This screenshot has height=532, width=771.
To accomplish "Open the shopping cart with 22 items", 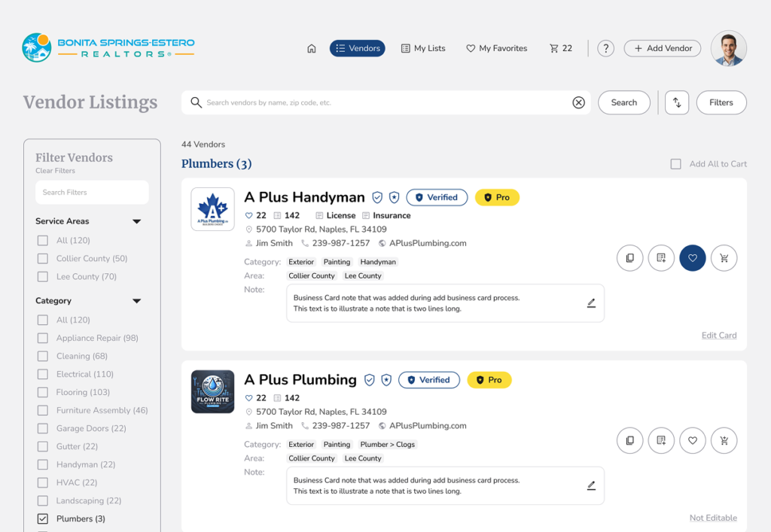I will coord(561,48).
